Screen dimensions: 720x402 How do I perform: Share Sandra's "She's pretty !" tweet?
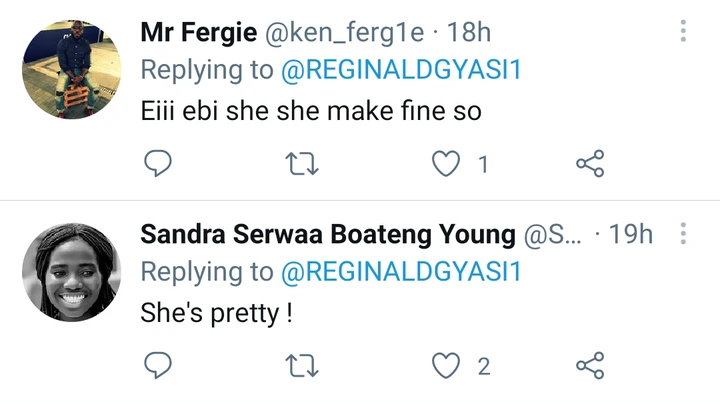(x=590, y=366)
